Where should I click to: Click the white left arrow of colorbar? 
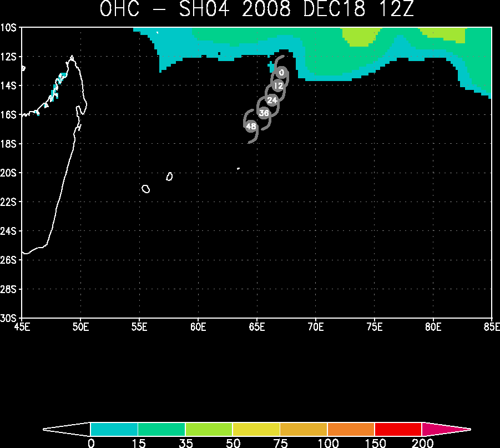pyautogui.click(x=67, y=429)
